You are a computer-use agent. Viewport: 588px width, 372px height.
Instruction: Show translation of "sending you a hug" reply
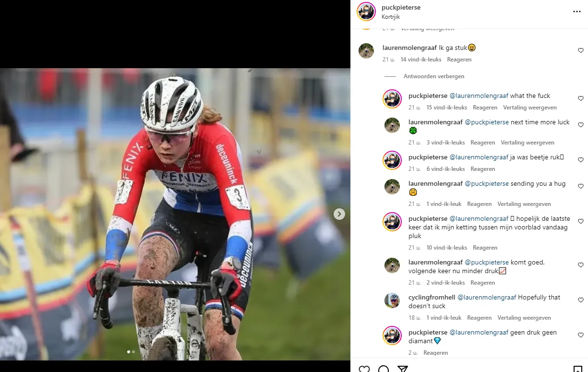click(524, 204)
